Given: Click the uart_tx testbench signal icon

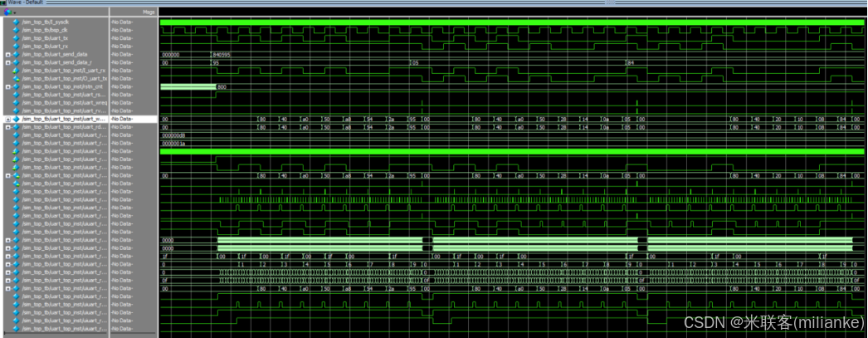Looking at the screenshot, I should coord(16,38).
